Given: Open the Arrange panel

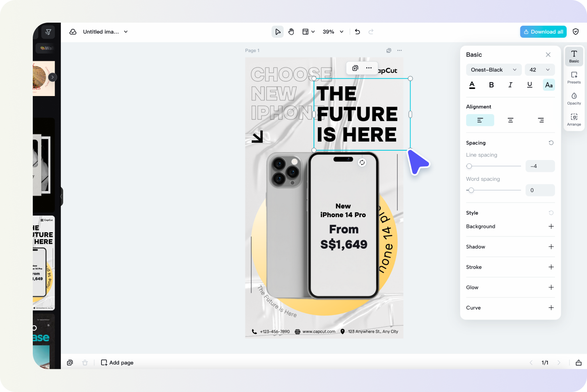Looking at the screenshot, I should coord(574,119).
